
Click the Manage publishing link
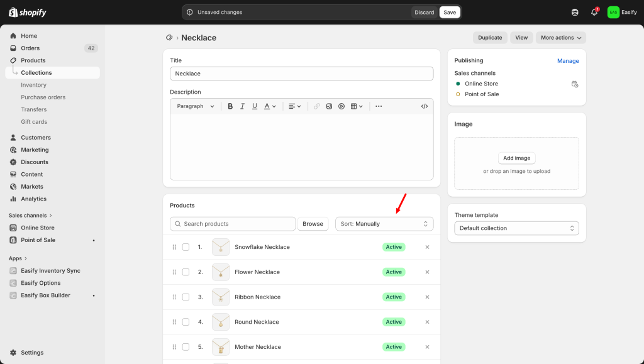pos(568,61)
